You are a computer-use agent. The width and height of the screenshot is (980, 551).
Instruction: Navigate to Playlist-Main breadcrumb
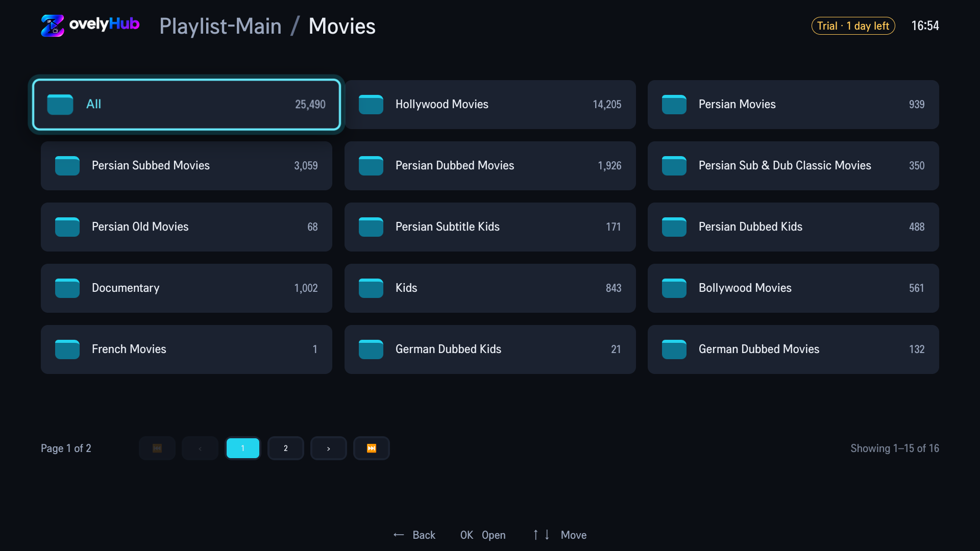tap(220, 26)
